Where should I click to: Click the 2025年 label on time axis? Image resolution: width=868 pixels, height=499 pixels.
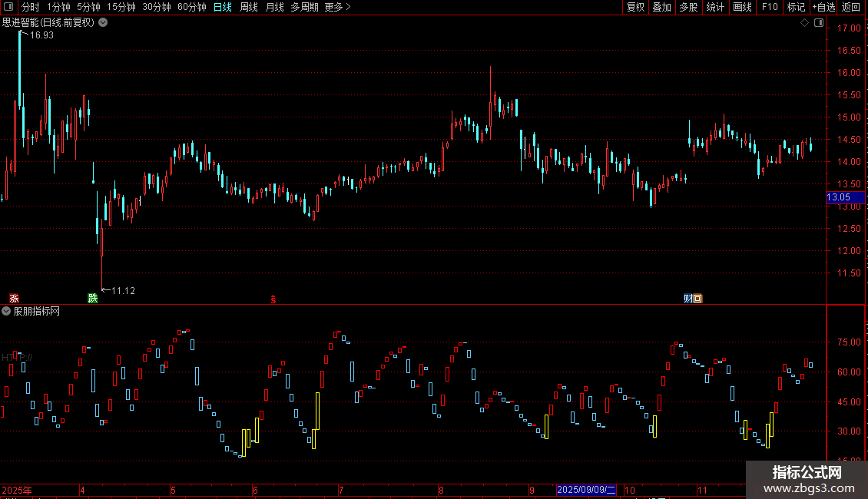(x=17, y=490)
